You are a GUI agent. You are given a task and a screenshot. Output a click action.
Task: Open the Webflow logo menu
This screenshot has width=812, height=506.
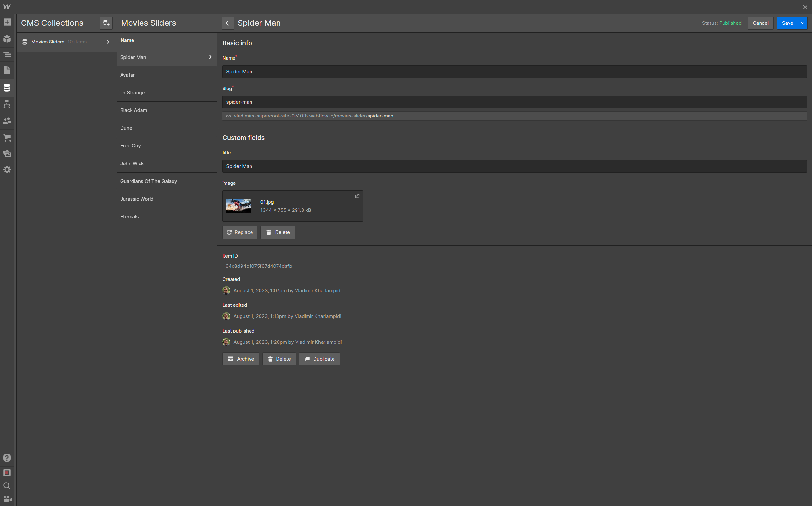click(x=7, y=7)
